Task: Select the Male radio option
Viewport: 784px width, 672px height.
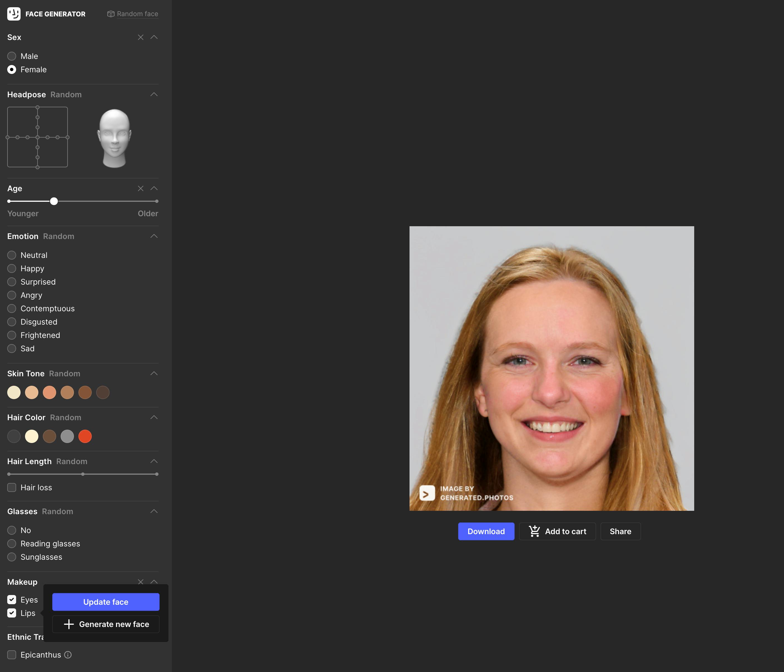Action: 12,56
